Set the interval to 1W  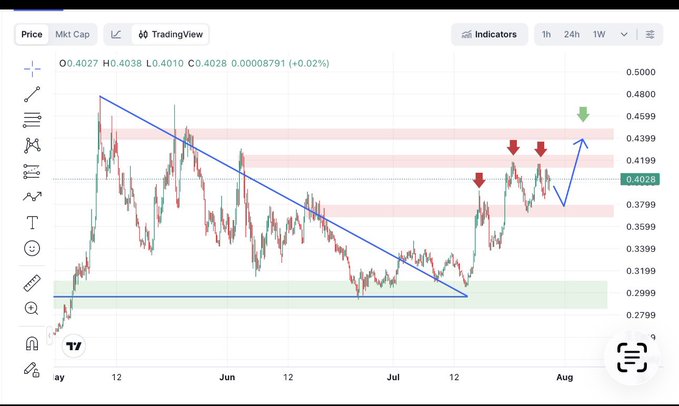[x=599, y=34]
